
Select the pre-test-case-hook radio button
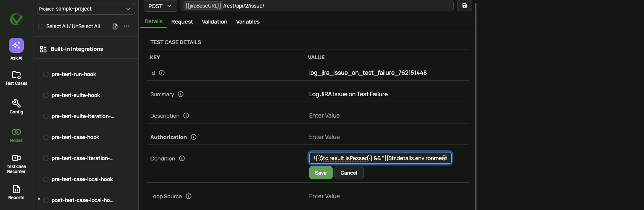[x=46, y=137]
